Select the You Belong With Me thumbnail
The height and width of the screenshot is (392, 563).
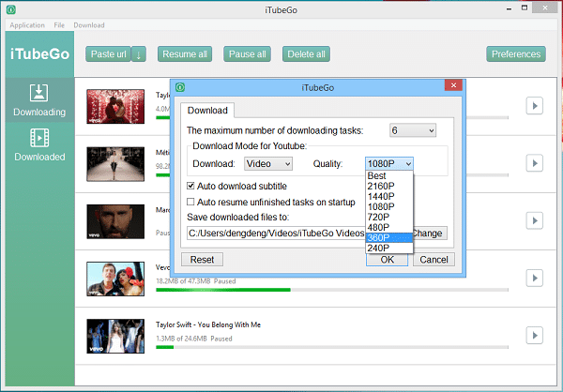pos(115,337)
